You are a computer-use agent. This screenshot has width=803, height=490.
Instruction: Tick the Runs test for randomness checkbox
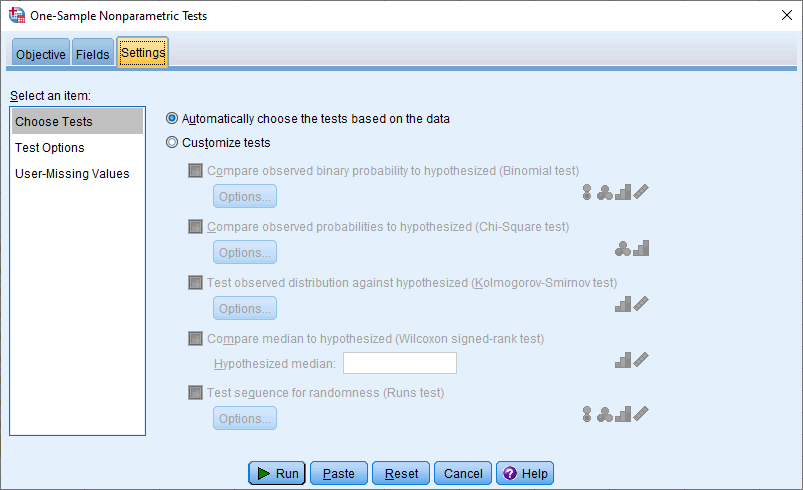tap(195, 393)
